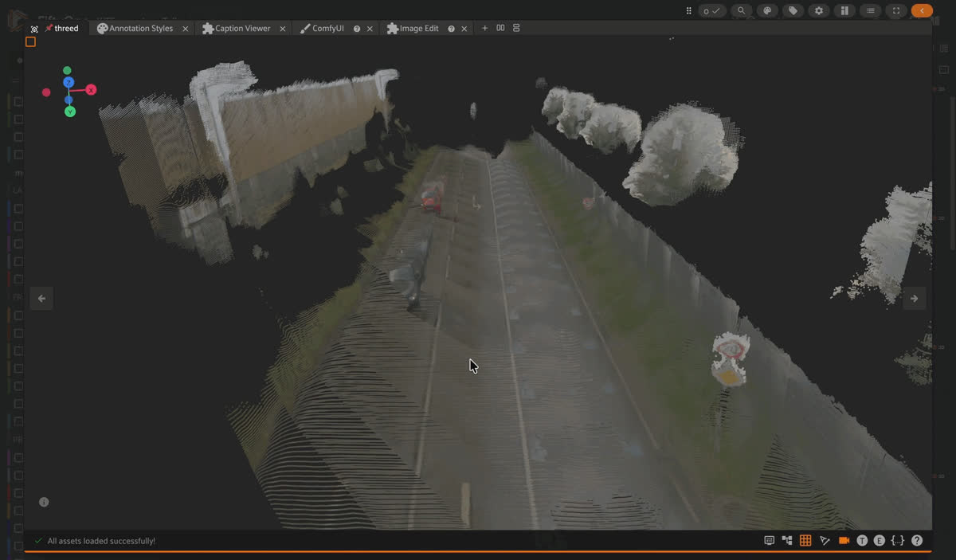The width and height of the screenshot is (956, 560).
Task: Go to next sample arrow
Action: (914, 299)
